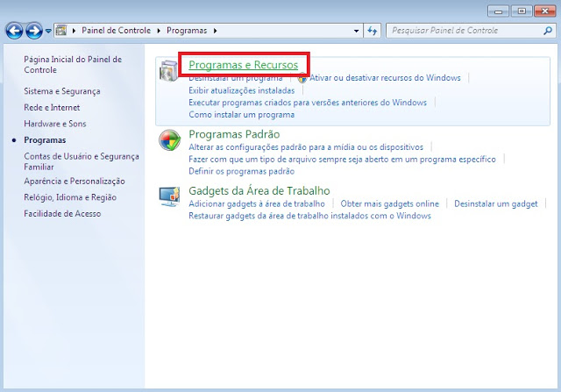Screen dimensions: 561x392
Task: Open Fazer com que um tipo de arquivo link
Action: click(x=343, y=159)
